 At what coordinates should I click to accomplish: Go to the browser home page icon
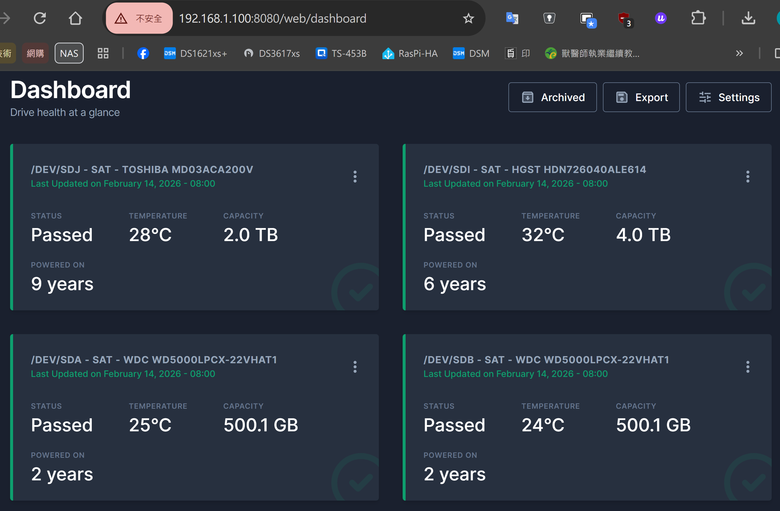pos(75,18)
